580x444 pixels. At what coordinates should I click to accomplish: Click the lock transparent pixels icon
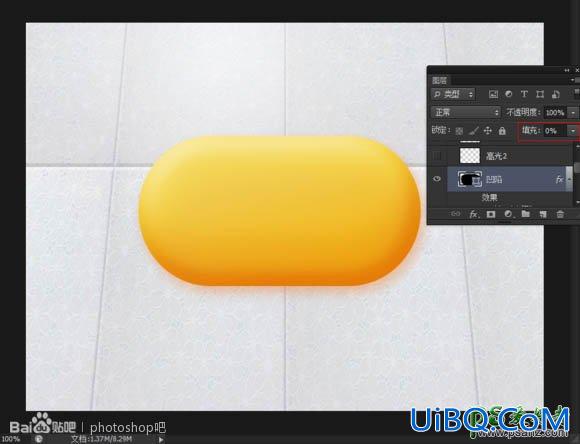[459, 131]
